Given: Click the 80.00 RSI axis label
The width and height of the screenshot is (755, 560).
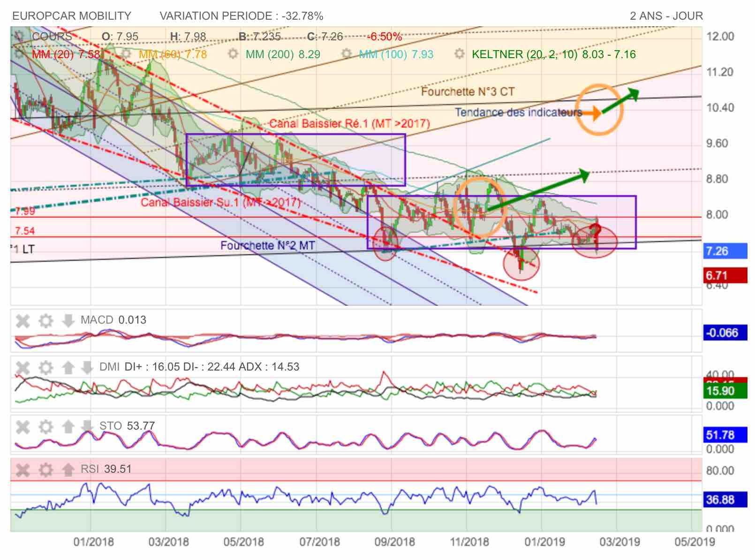Looking at the screenshot, I should [x=720, y=471].
